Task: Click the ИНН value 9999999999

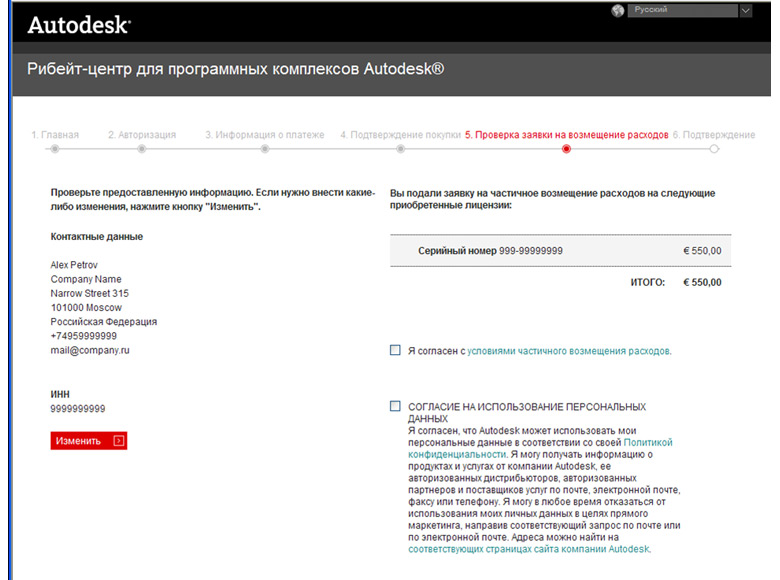Action: coord(78,409)
